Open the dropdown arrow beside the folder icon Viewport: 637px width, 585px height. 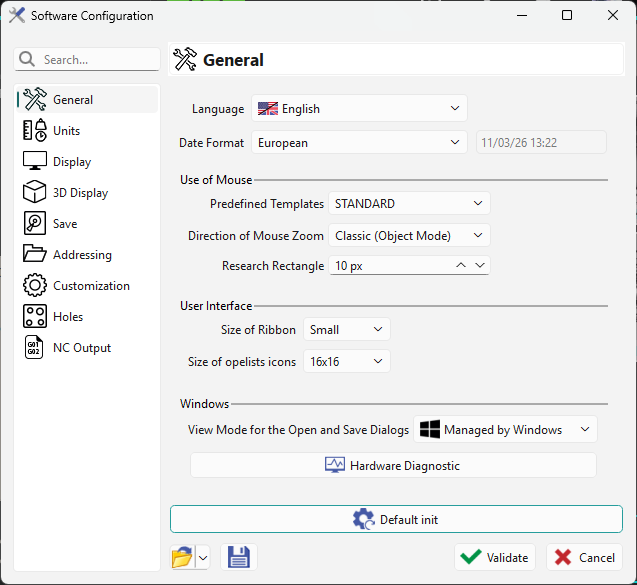click(x=203, y=557)
